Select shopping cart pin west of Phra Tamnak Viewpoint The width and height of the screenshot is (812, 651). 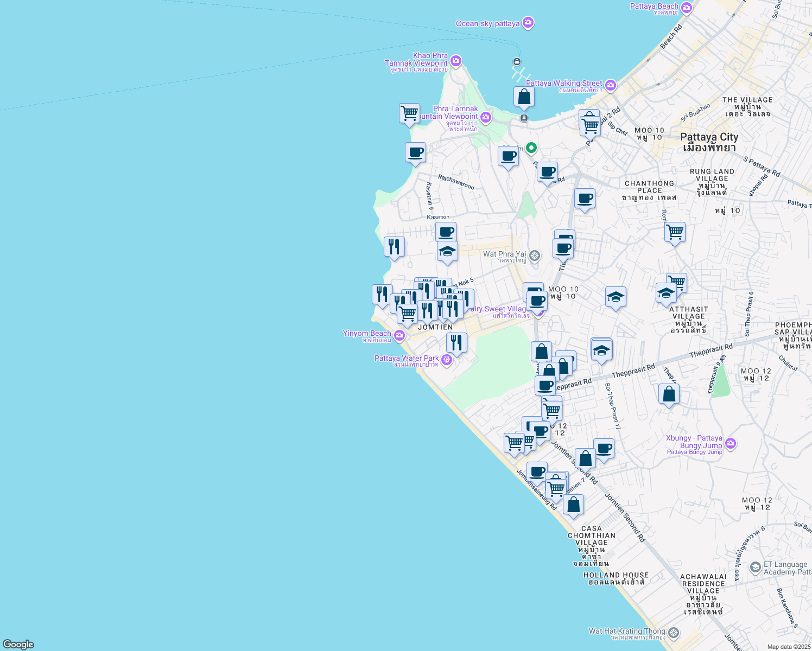point(409,114)
